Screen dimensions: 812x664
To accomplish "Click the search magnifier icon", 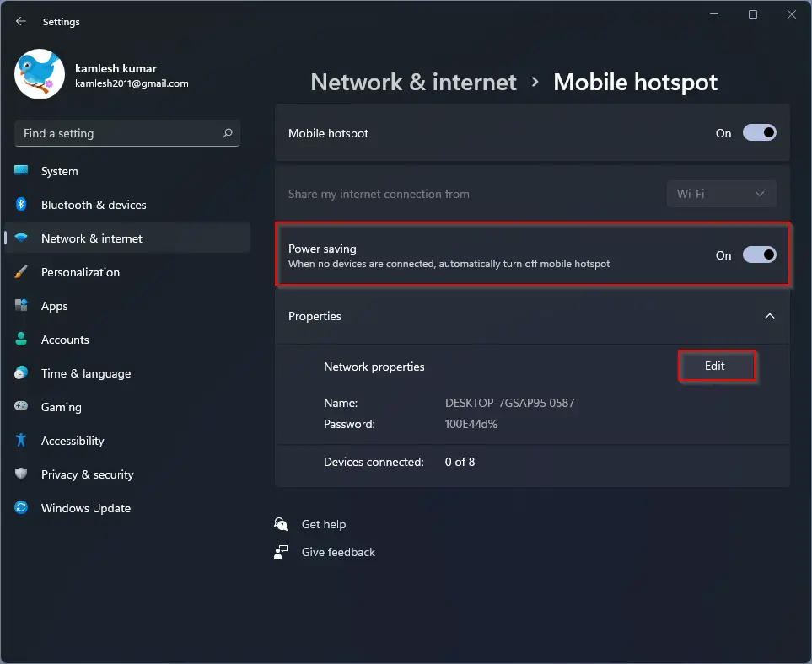I will pos(228,133).
